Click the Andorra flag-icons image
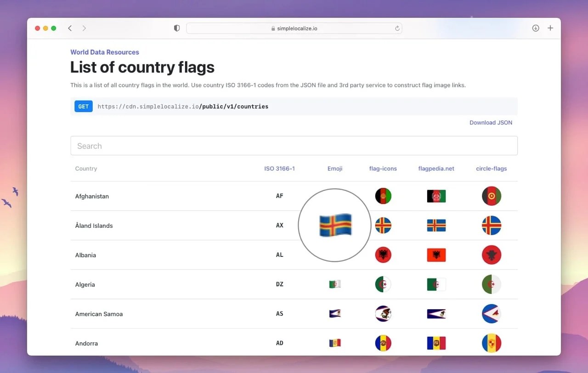The image size is (588, 373). coord(383,343)
